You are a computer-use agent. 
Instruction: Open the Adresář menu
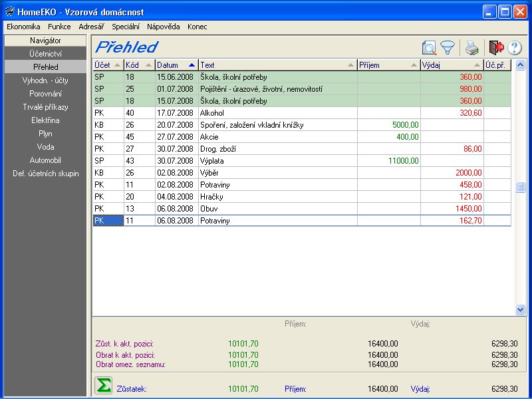(x=91, y=27)
